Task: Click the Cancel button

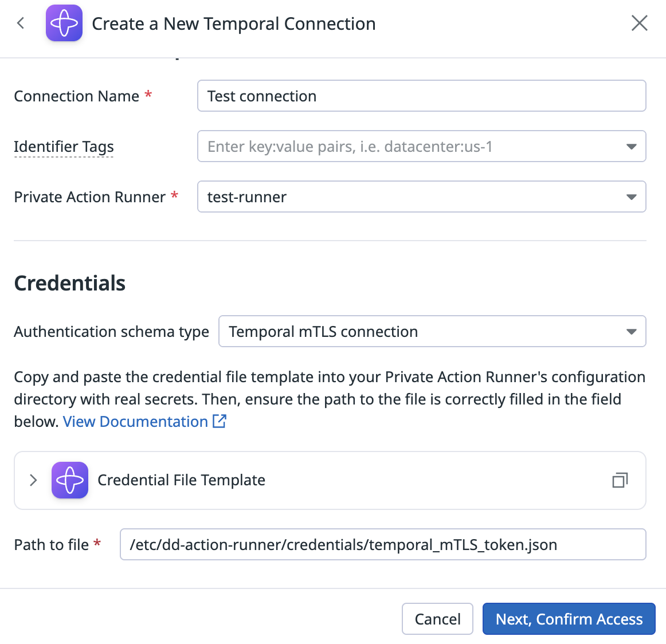Action: point(437,619)
